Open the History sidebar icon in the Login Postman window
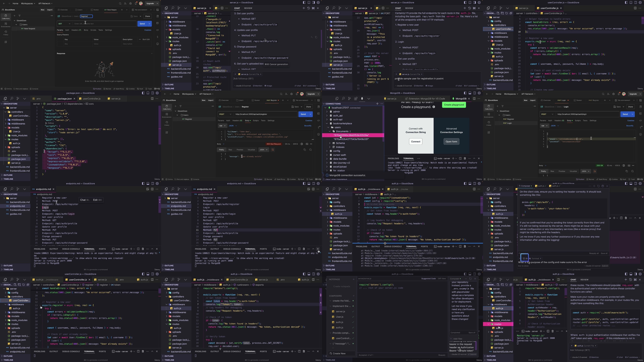 tap(488, 123)
